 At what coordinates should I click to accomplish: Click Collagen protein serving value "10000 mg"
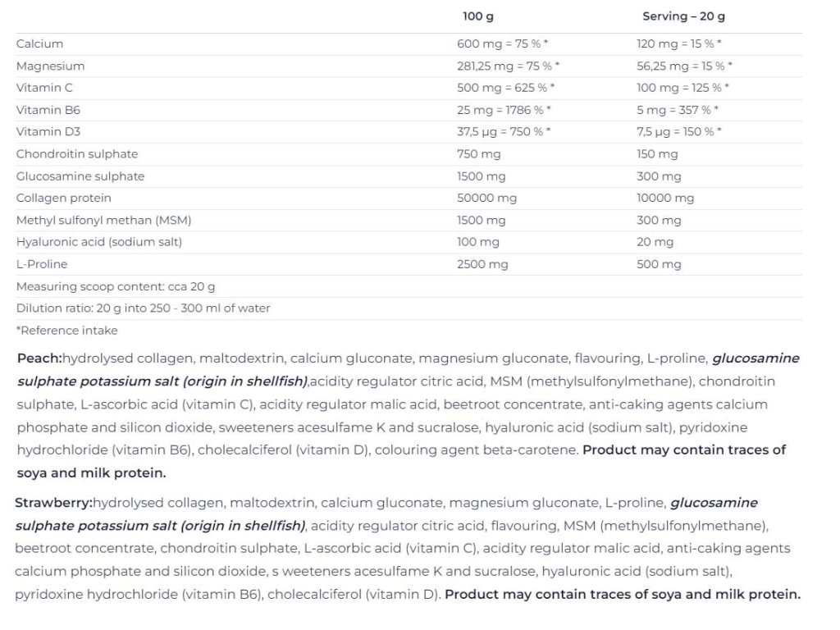[665, 198]
